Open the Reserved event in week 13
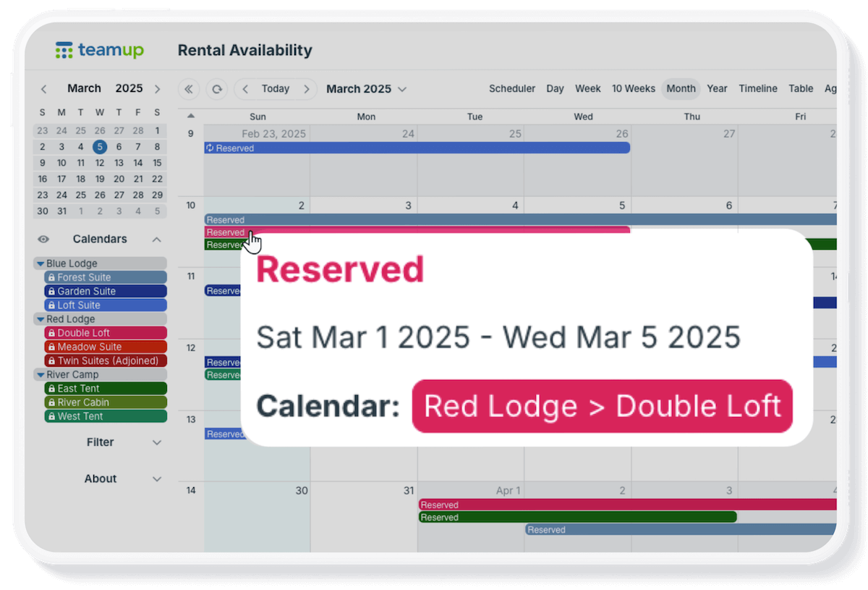This screenshot has width=868, height=590. [x=223, y=434]
